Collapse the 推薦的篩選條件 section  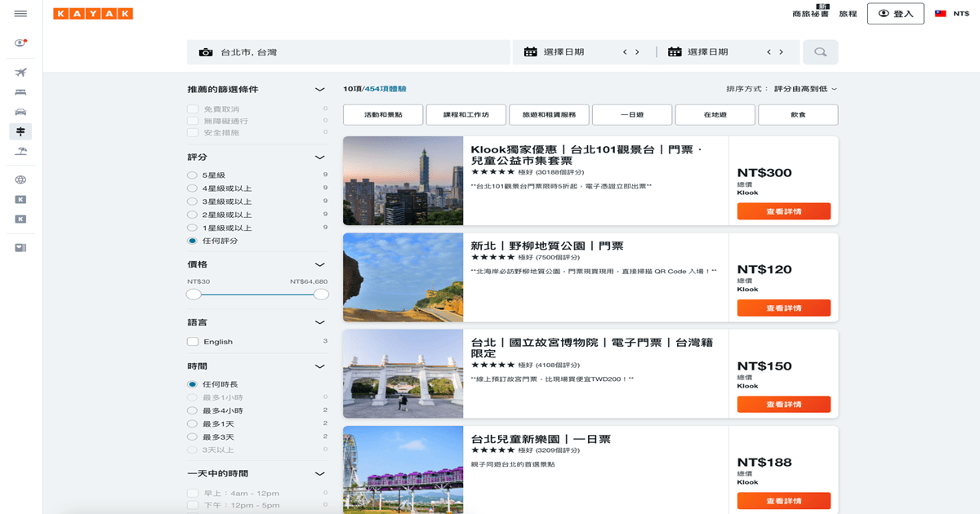click(x=320, y=90)
